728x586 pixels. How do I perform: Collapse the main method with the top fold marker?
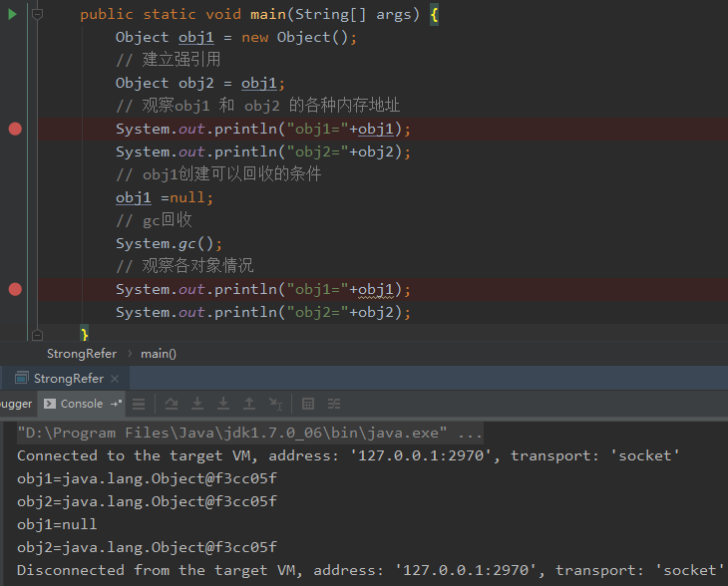[37, 14]
